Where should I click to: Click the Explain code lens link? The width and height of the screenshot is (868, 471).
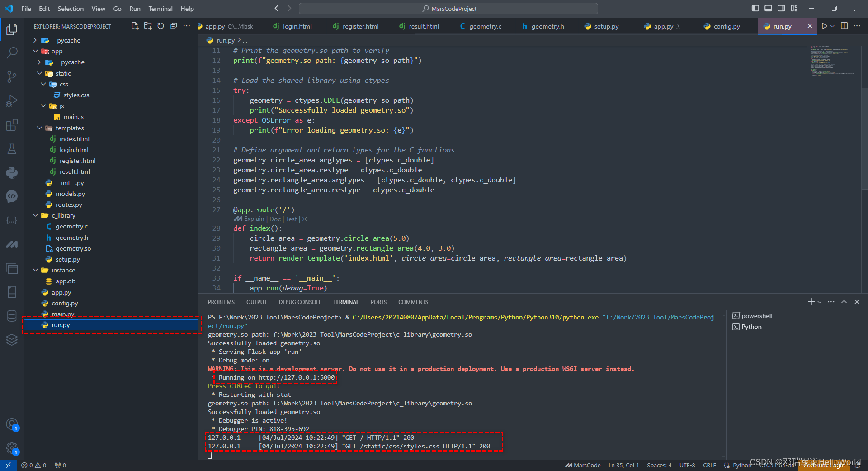[254, 219]
